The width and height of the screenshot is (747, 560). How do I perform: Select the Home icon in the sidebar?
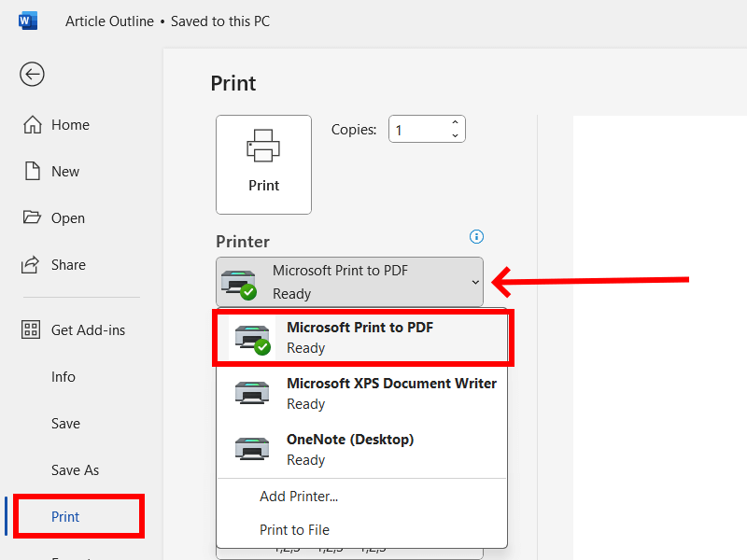32,124
